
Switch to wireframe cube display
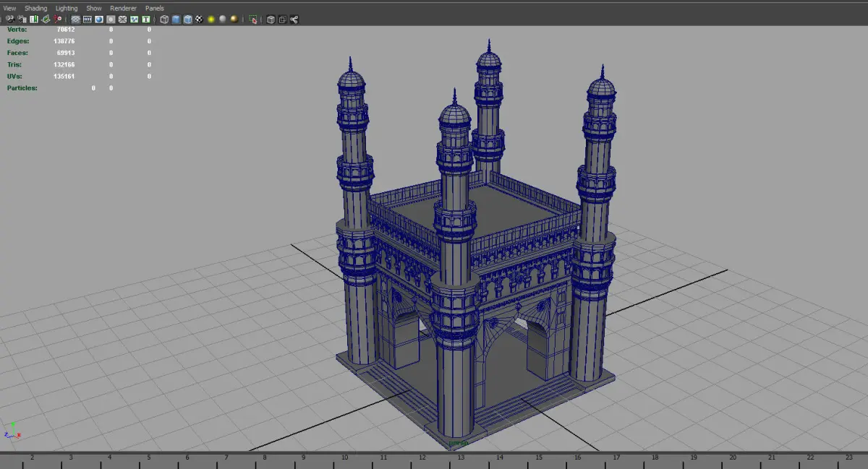[164, 20]
